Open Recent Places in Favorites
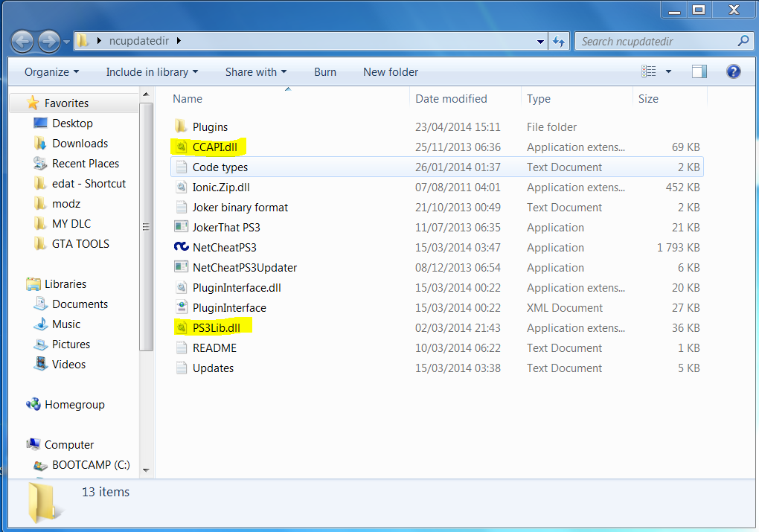The height and width of the screenshot is (532, 759). point(85,164)
